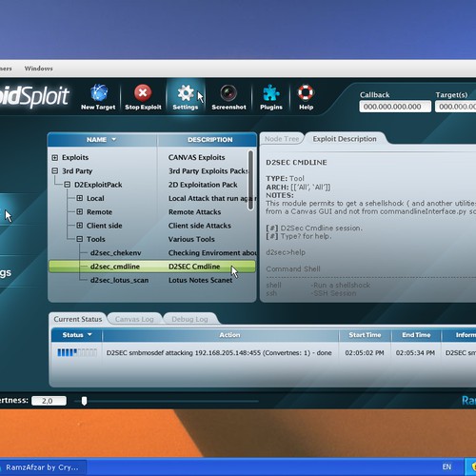Open Settings gear icon in toolbar
Screen dimensions: 476x476
pos(186,92)
